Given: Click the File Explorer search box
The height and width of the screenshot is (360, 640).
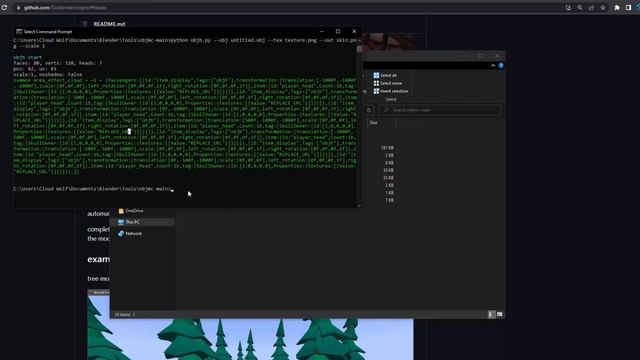Looking at the screenshot, I should tap(439, 110).
